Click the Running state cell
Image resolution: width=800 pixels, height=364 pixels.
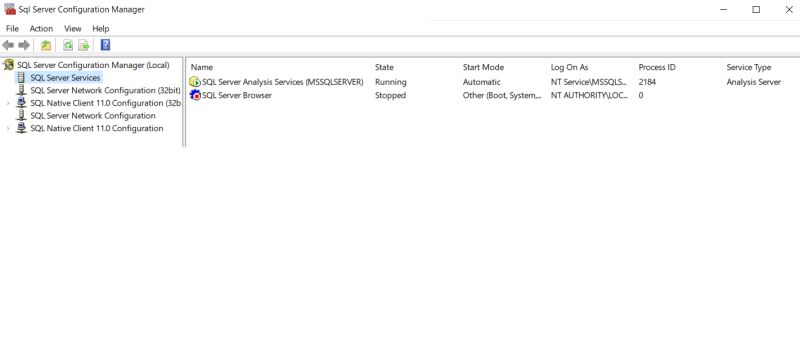[x=391, y=82]
